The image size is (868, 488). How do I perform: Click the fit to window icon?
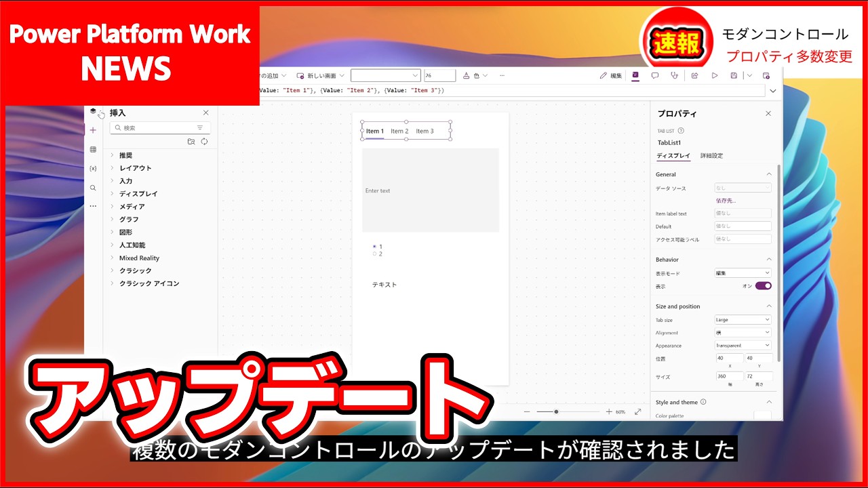(x=637, y=411)
